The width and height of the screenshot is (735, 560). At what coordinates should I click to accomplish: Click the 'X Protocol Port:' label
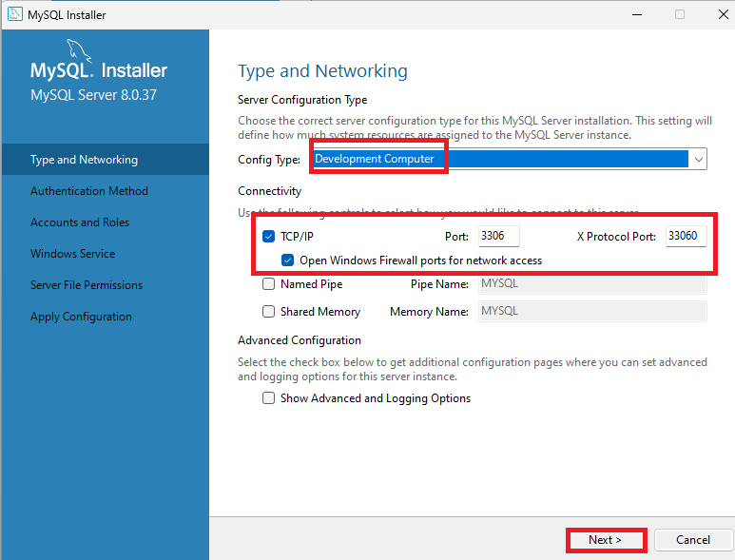click(616, 237)
